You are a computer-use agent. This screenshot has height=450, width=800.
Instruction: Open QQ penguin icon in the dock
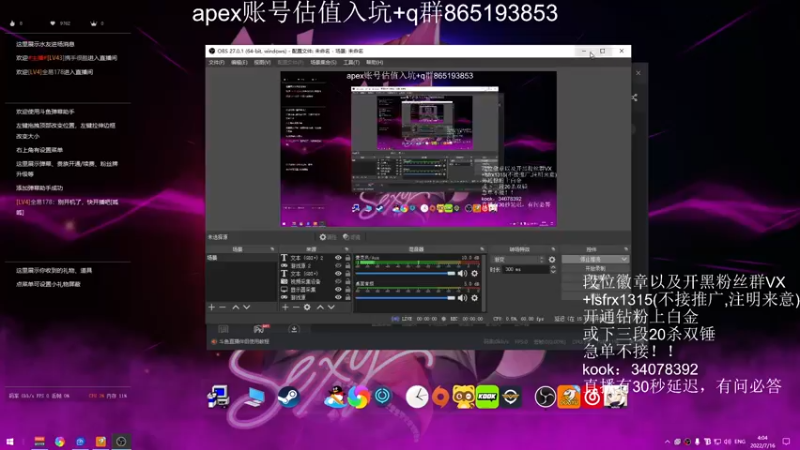coord(335,397)
